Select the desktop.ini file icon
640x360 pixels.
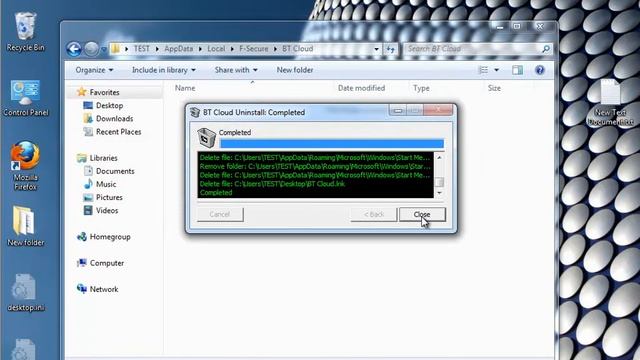[x=25, y=293]
